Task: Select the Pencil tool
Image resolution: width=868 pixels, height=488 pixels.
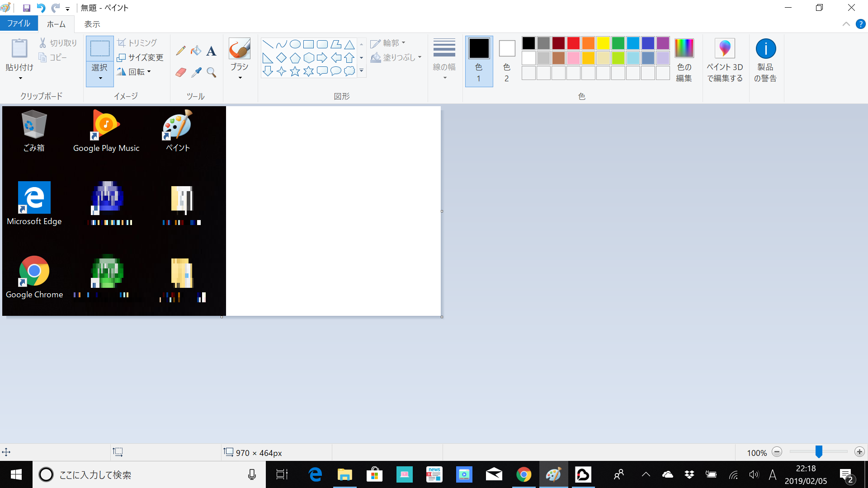Action: pos(181,51)
